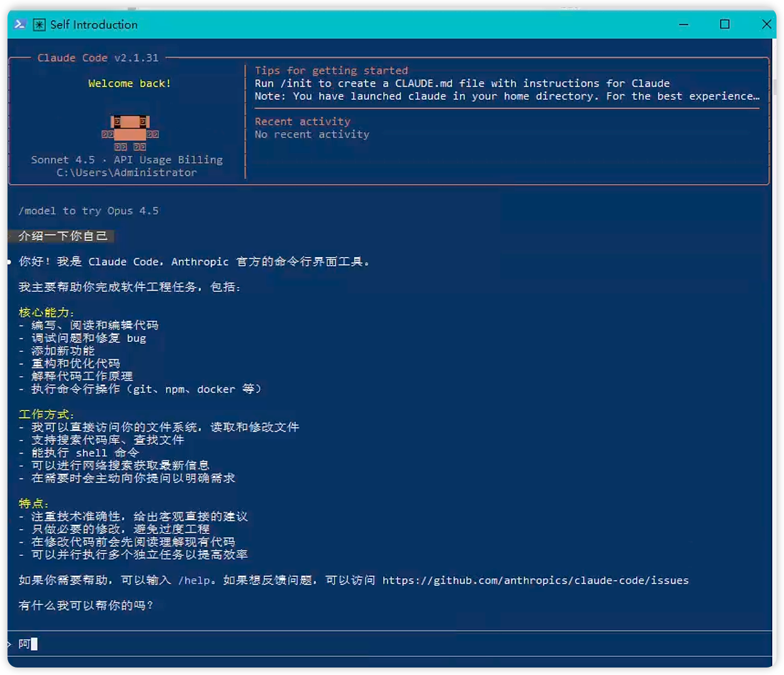Image resolution: width=784 pixels, height=675 pixels.
Task: Minimize the terminal window
Action: click(684, 24)
